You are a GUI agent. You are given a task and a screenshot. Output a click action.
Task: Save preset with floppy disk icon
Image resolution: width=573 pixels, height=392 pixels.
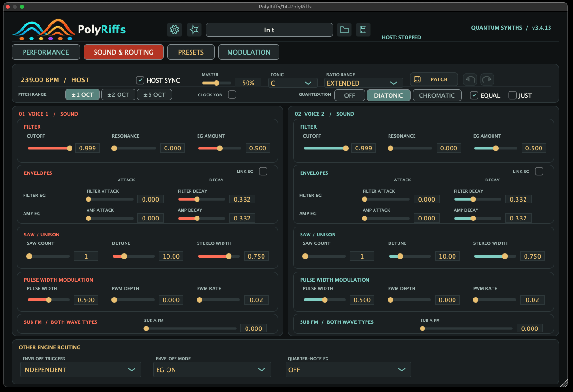click(x=363, y=30)
